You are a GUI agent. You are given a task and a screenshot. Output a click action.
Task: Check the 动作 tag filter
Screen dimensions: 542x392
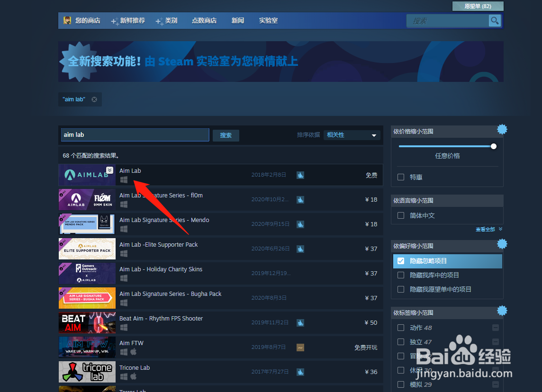tap(401, 328)
